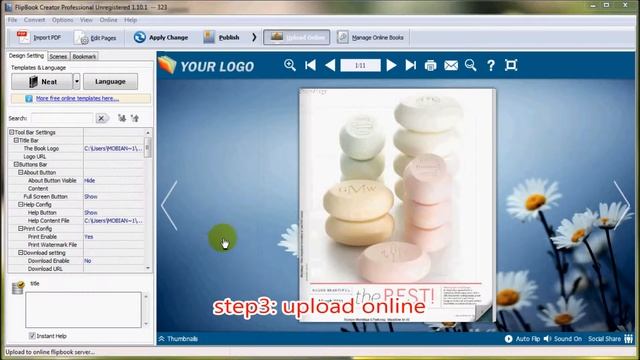Open More free online templates here link
This screenshot has height=360, width=640.
pos(77,98)
